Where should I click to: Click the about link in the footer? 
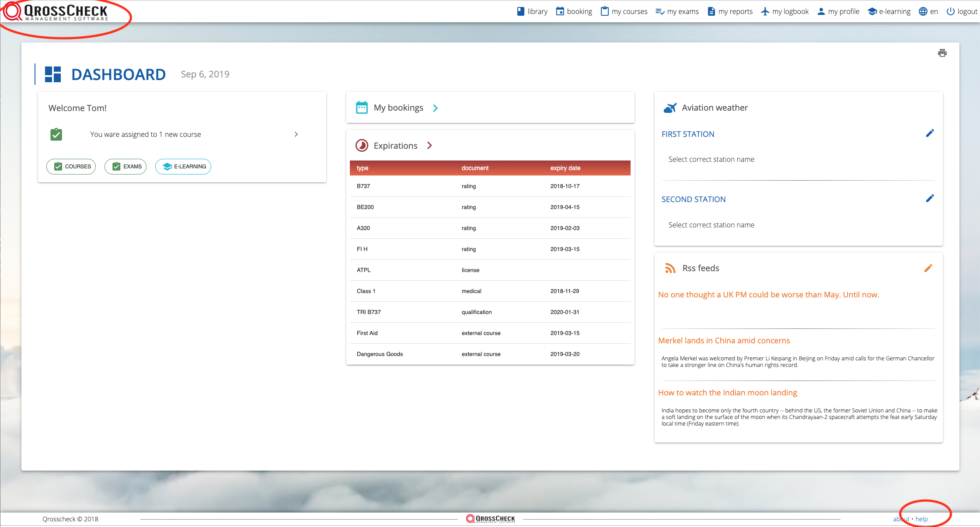[x=901, y=519]
